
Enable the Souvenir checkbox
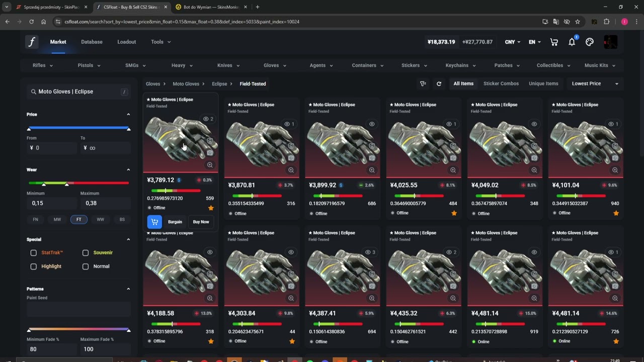[86, 253]
